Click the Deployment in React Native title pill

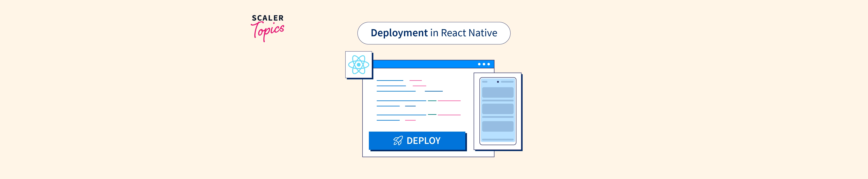tap(434, 33)
